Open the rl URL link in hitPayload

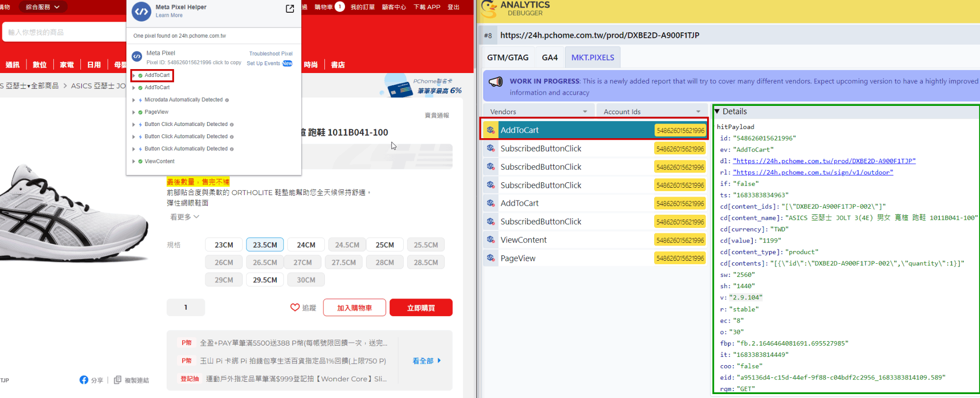pos(813,172)
